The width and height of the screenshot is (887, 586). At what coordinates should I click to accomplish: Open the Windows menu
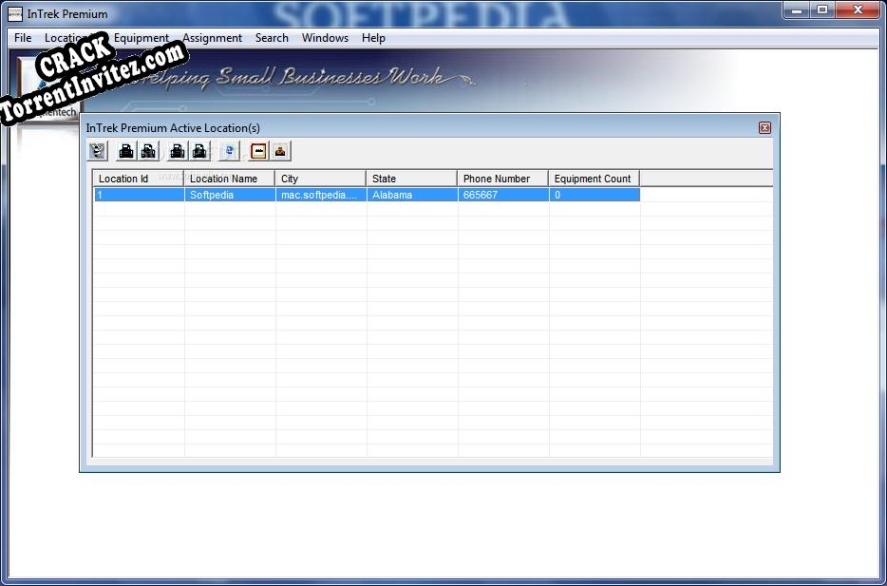(x=324, y=37)
